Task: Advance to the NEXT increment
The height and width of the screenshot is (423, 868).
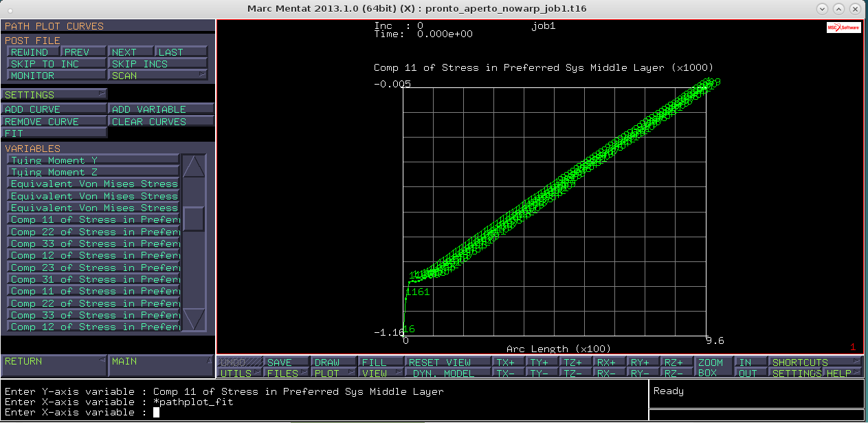Action: click(132, 52)
